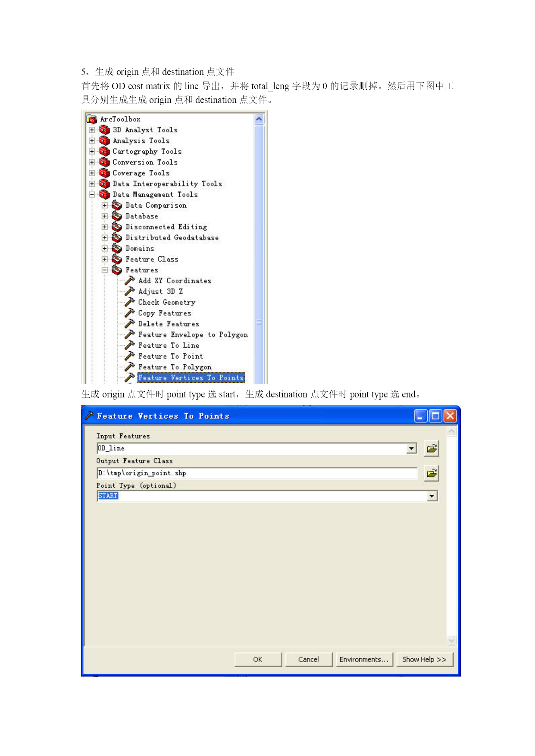Viewport: 535px width, 756px height.
Task: Select the Copy Features tool label
Action: (165, 313)
